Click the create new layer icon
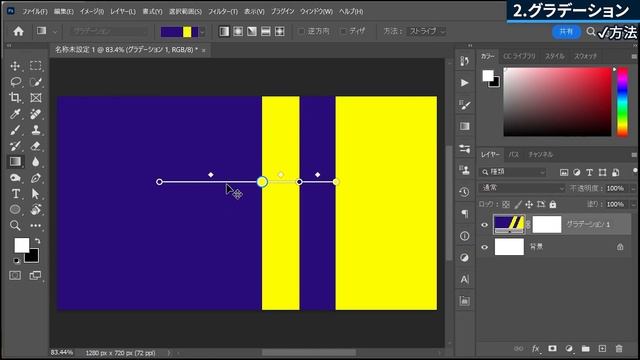The width and height of the screenshot is (640, 360). point(602,349)
